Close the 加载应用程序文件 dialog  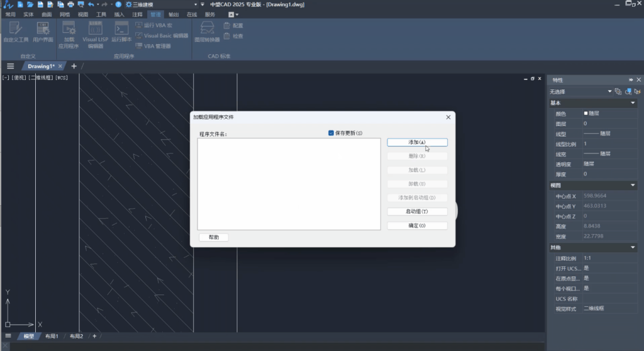(x=448, y=117)
